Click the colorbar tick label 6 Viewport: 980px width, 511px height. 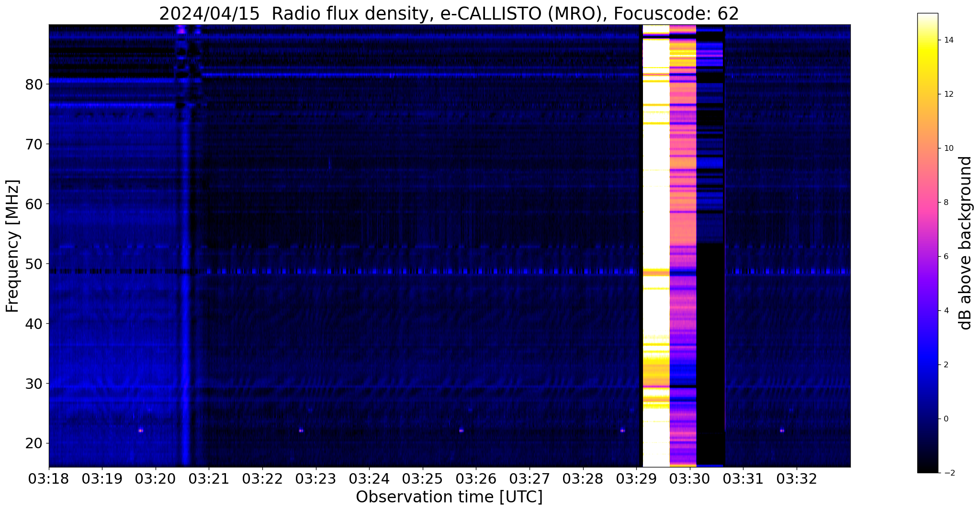tap(946, 257)
